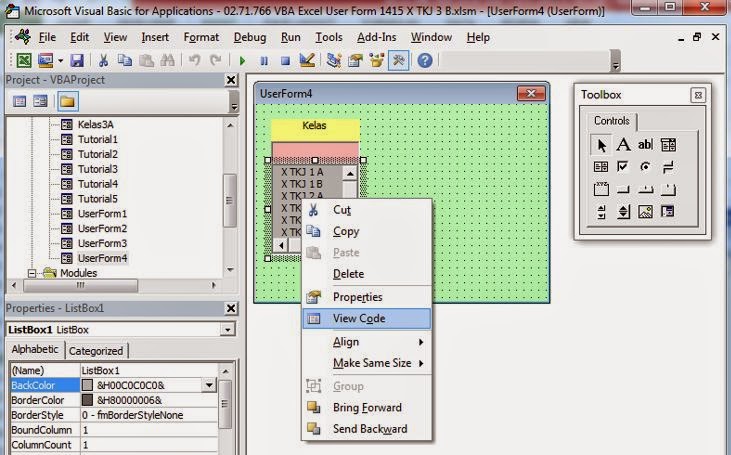Toggle Folders button in Project panel

[x=68, y=101]
